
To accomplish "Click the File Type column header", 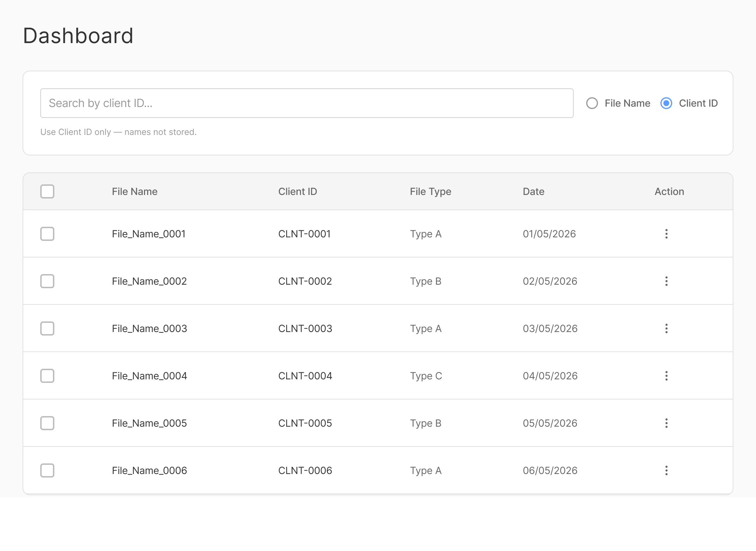I will (430, 191).
